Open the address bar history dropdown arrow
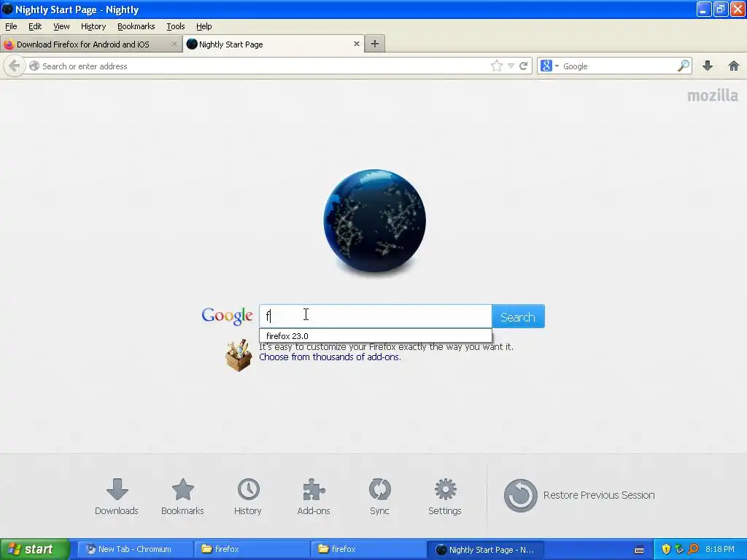 [511, 66]
